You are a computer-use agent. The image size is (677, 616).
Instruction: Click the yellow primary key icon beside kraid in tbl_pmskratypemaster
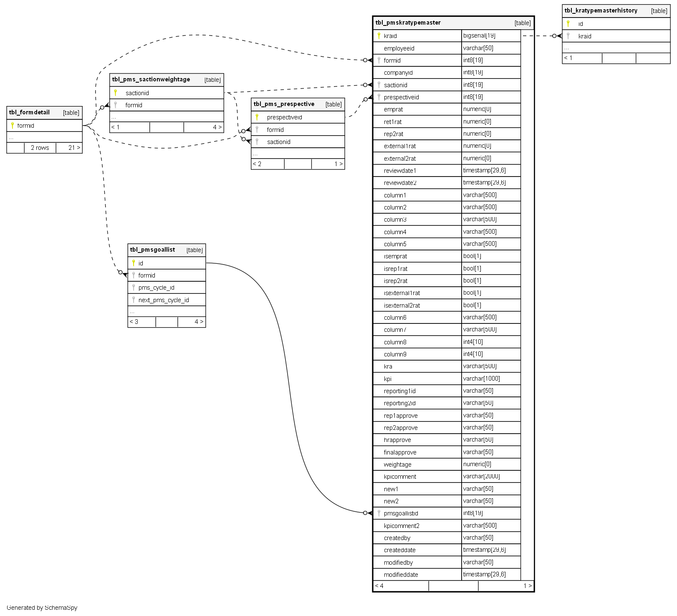(379, 36)
